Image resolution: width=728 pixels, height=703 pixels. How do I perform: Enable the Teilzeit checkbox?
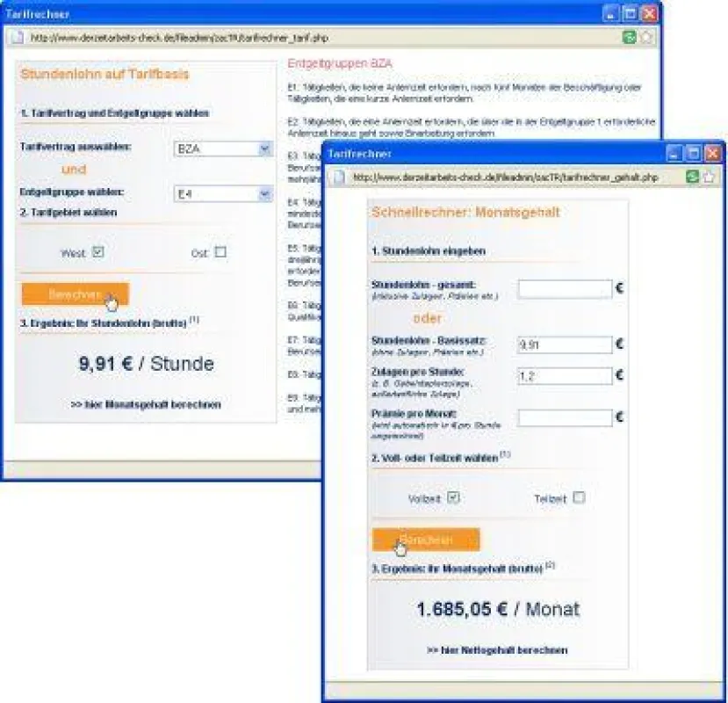(x=579, y=497)
